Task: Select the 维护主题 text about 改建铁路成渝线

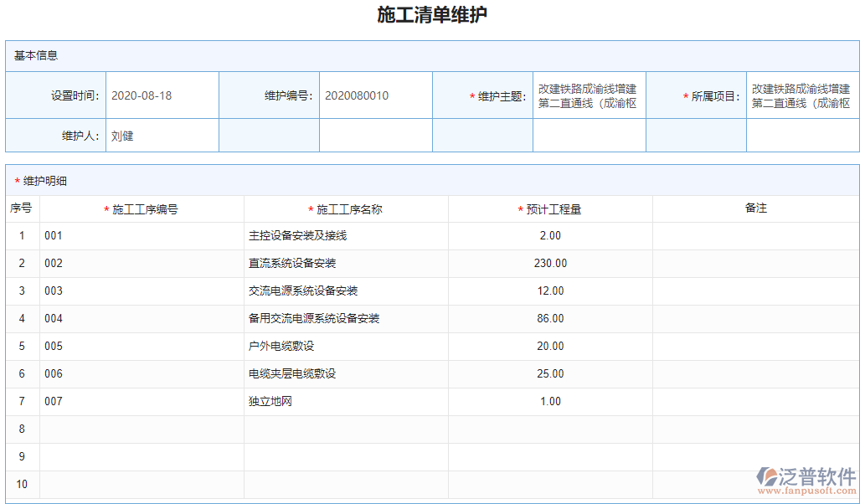Action: 590,95
